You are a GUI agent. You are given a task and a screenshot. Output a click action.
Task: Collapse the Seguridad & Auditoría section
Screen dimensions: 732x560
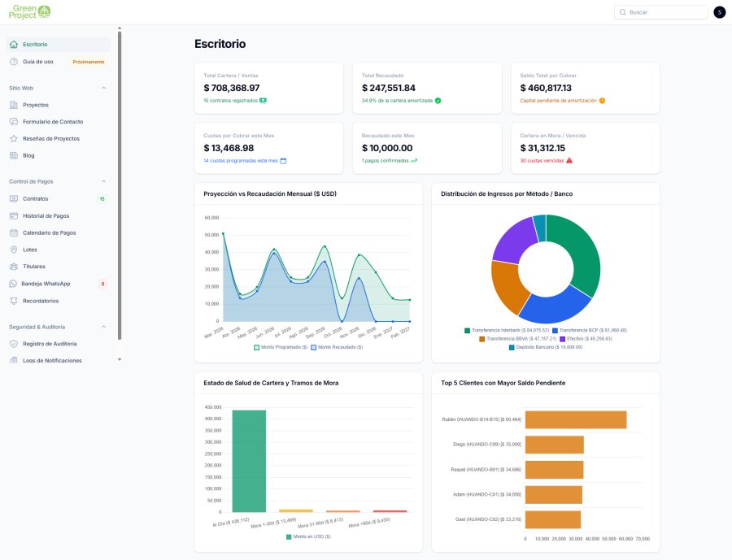(103, 327)
